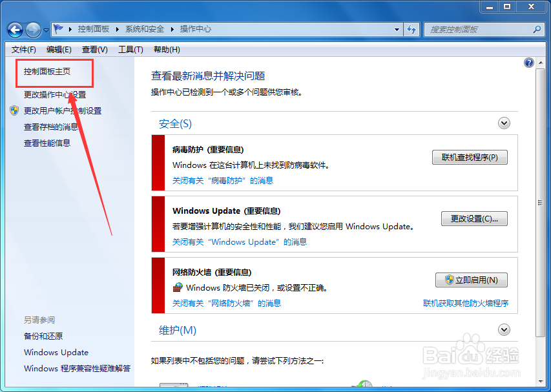Click the 立即启用(N) button
Viewport: 551px width, 392px height.
(x=472, y=280)
